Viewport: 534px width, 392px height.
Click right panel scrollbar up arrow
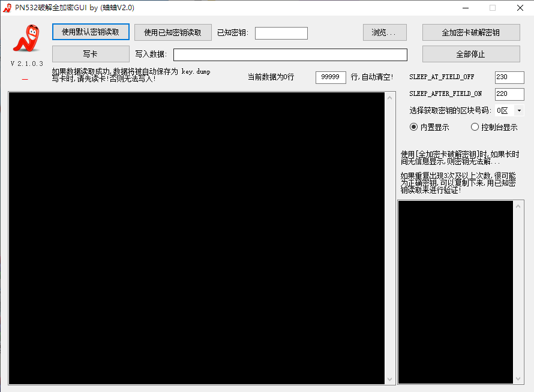518,206
